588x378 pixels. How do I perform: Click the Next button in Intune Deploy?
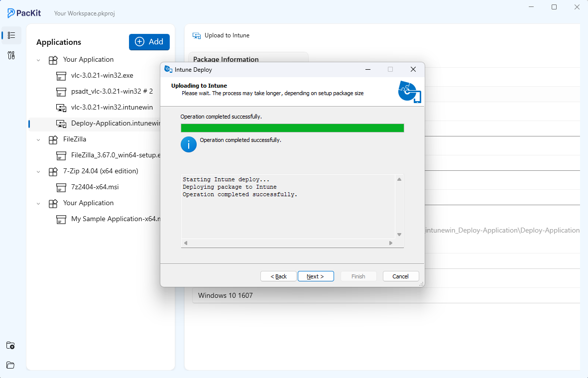(316, 276)
